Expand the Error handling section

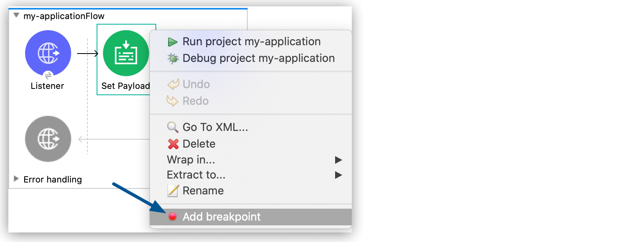click(16, 179)
